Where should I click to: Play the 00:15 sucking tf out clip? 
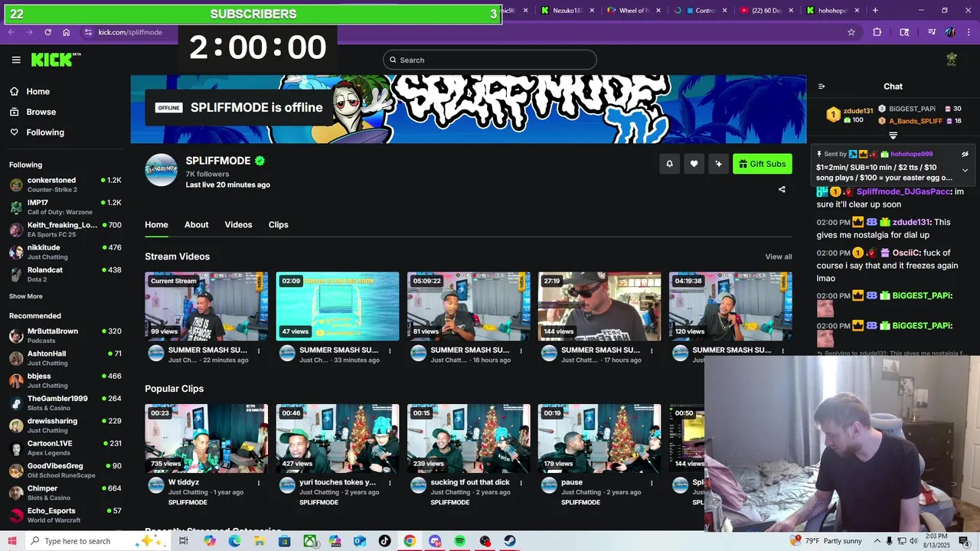coord(469,439)
